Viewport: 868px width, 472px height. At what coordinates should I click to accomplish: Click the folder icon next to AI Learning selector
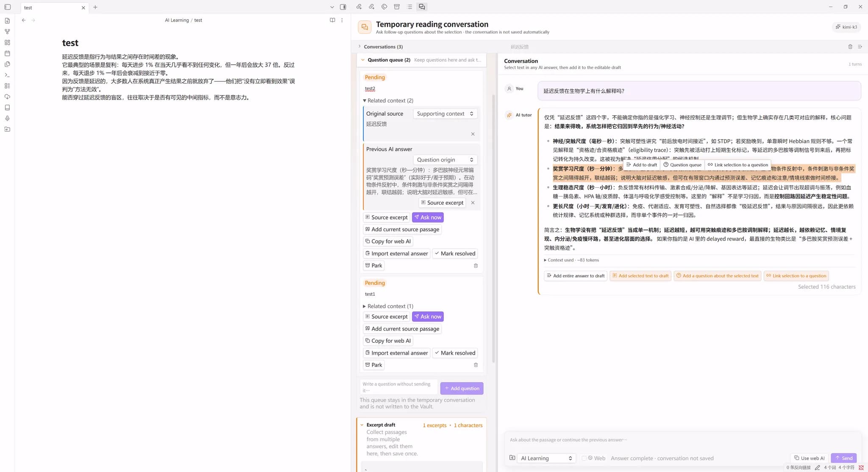click(x=512, y=458)
